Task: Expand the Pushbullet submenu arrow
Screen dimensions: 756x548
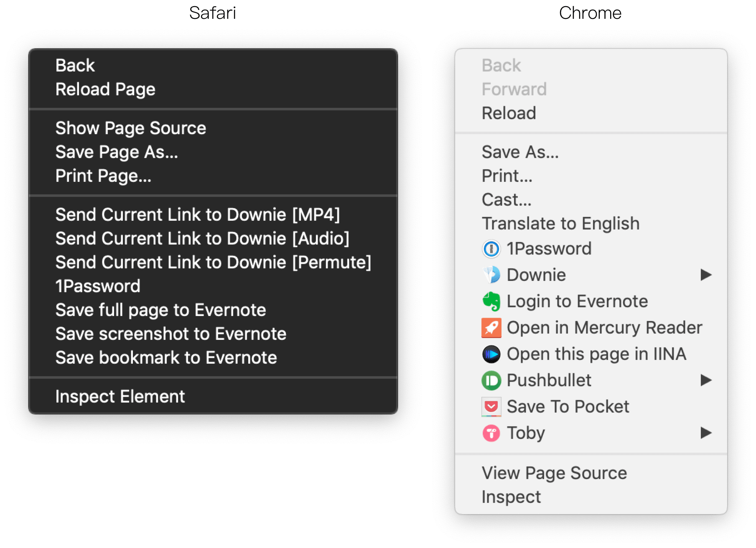Action: tap(706, 380)
